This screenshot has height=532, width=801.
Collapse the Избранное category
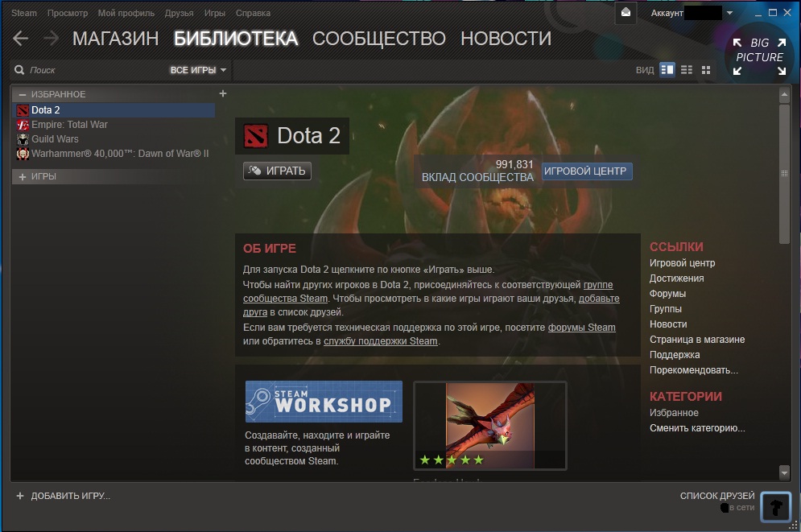click(x=22, y=94)
